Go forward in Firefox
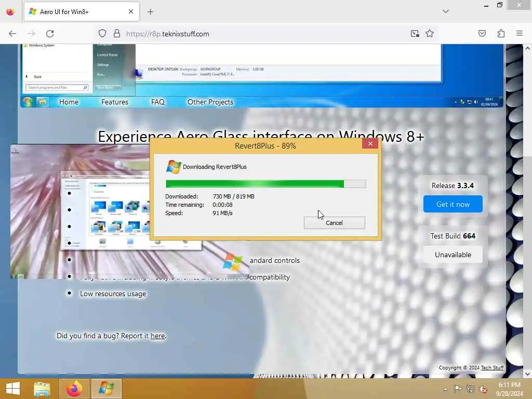This screenshot has height=399, width=532. pyautogui.click(x=31, y=34)
